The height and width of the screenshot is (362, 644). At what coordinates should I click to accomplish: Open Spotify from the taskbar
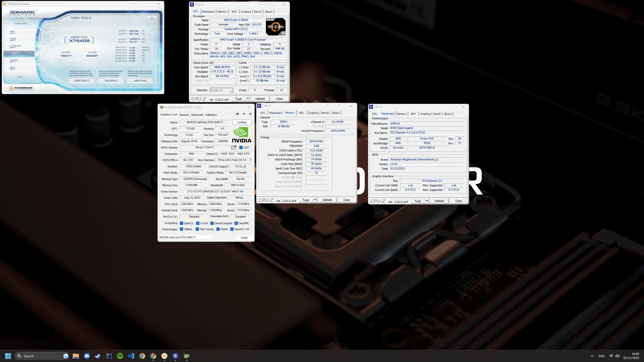coord(120,356)
